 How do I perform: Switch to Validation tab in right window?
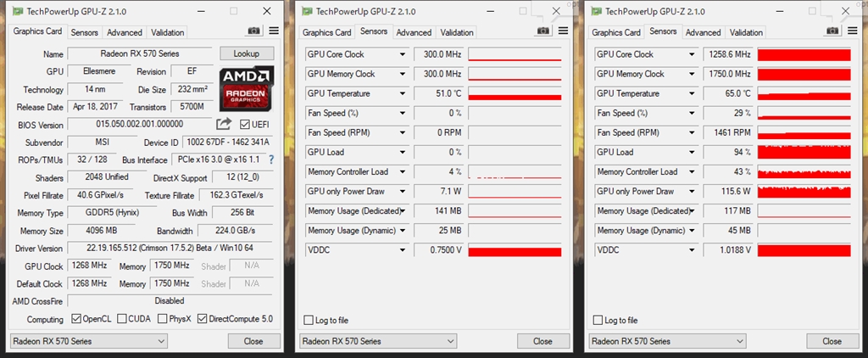[746, 32]
